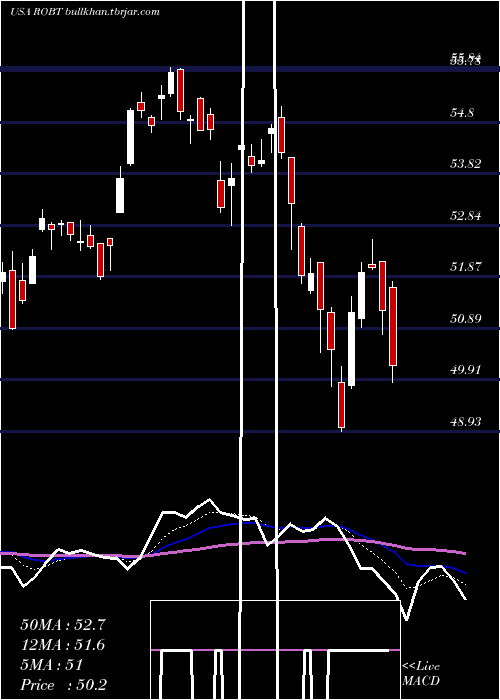Click the tall white candlestick below 54.8
Screen dimensions: 500x700
point(130,137)
